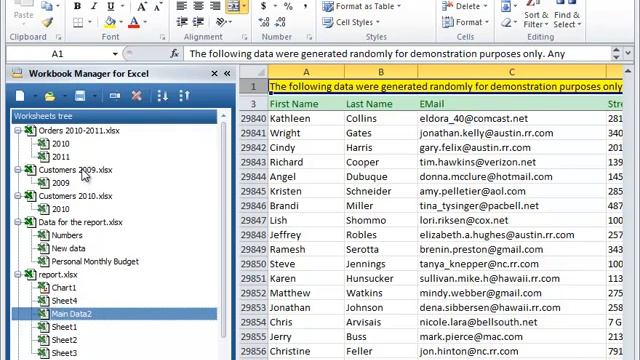Open Font dialog box launcher
The image size is (640, 360).
(162, 37)
